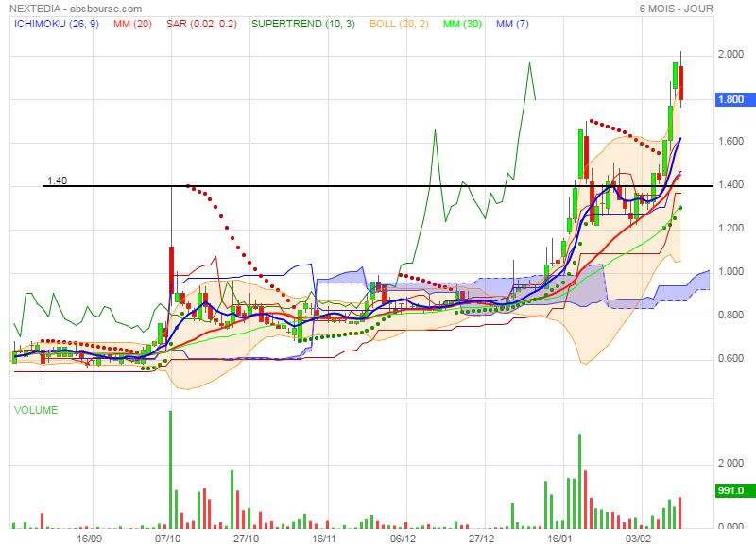Click the 1.000 price axis value
Image resolution: width=756 pixels, height=548 pixels.
tap(730, 271)
